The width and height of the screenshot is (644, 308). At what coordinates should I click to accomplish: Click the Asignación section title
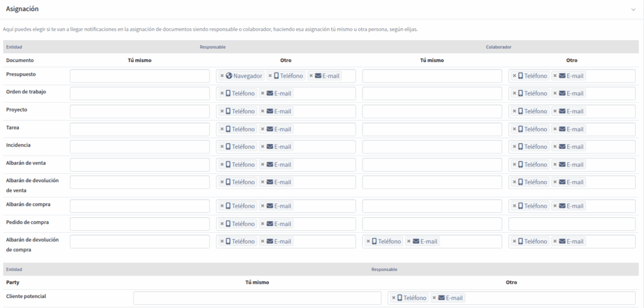(22, 9)
